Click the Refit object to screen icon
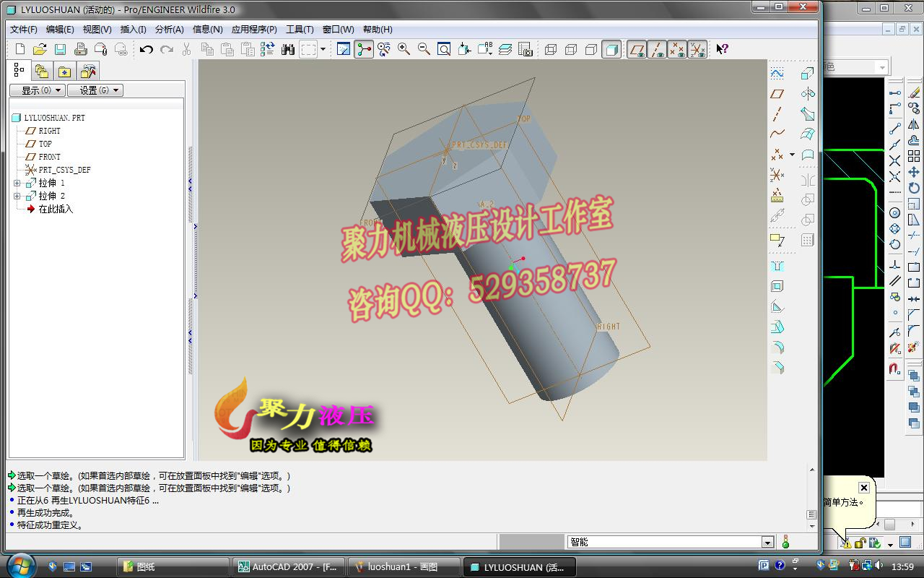 [x=443, y=49]
